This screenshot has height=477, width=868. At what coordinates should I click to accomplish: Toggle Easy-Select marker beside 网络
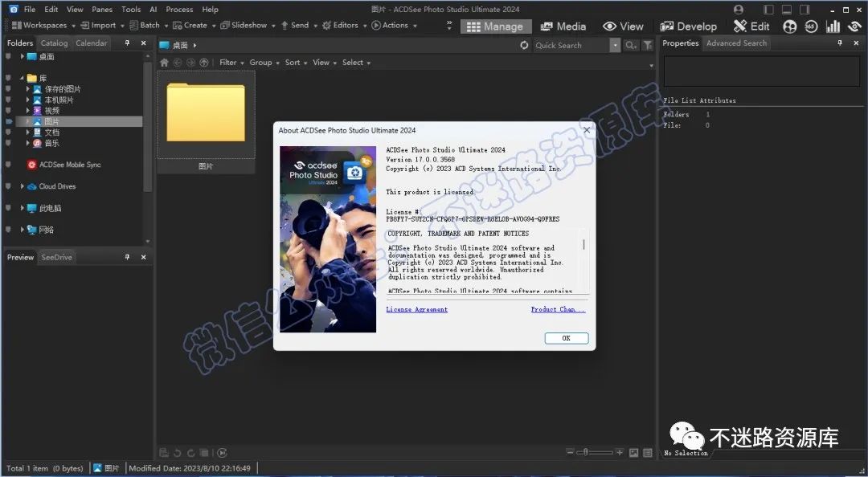click(8, 230)
